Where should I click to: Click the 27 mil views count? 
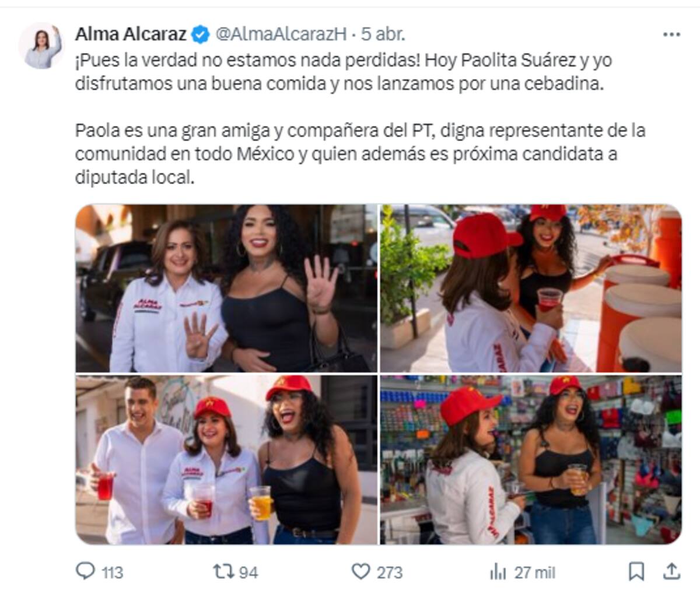534,572
